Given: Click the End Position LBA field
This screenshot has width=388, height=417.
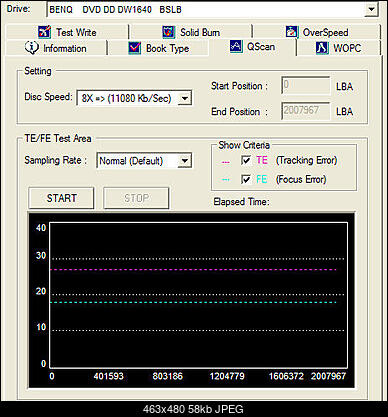Looking at the screenshot, I should click(x=305, y=111).
